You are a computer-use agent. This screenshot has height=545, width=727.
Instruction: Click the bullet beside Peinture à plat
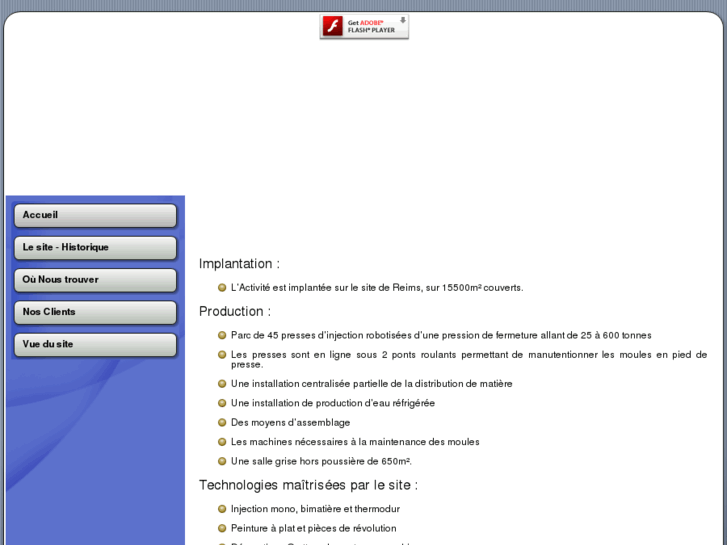[x=222, y=528]
